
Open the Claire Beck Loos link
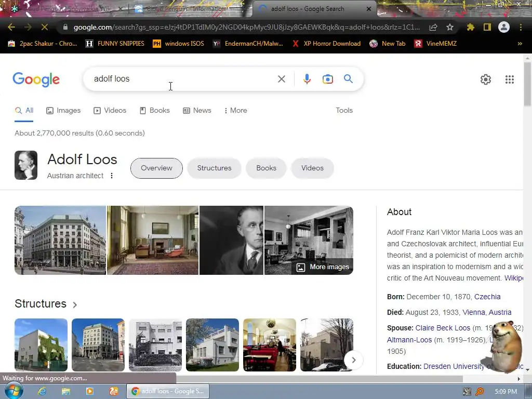point(443,328)
